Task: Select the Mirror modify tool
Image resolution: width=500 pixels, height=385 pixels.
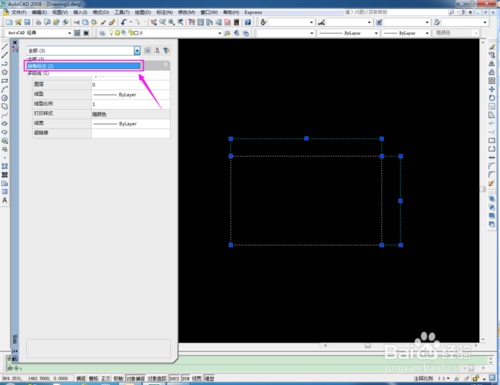Action: 492,64
